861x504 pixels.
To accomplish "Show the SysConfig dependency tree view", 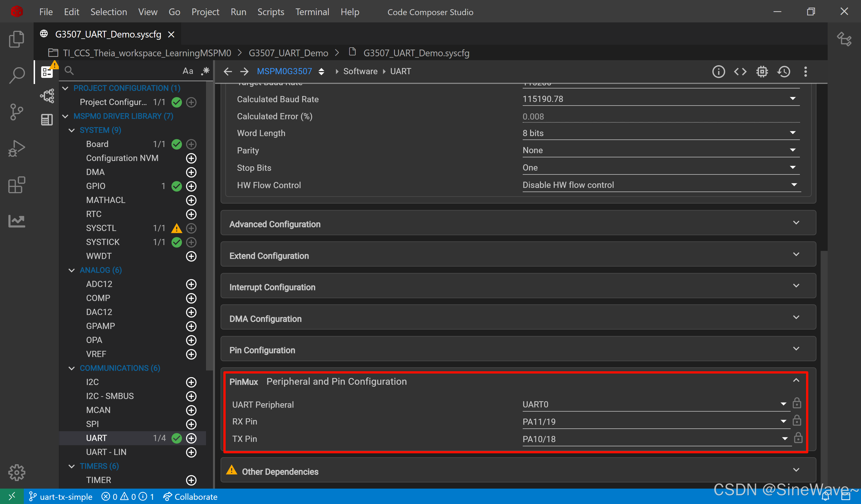I will click(47, 96).
